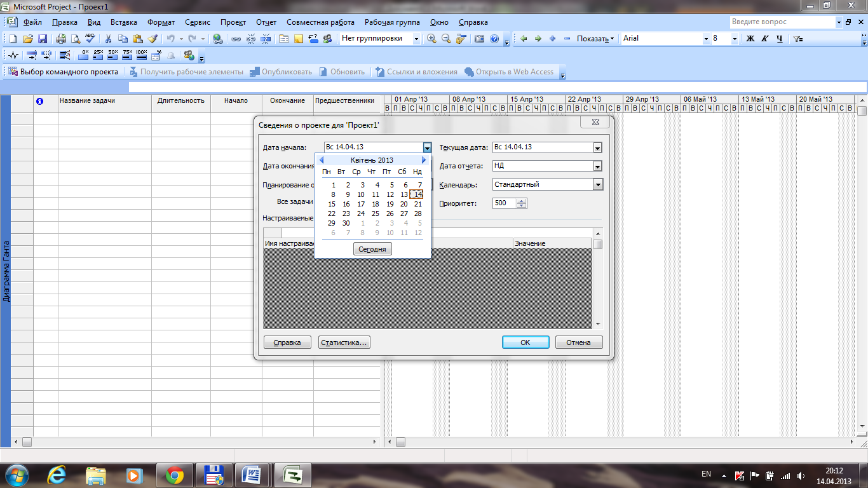
Task: Click the dialog Справка button
Action: [x=287, y=342]
